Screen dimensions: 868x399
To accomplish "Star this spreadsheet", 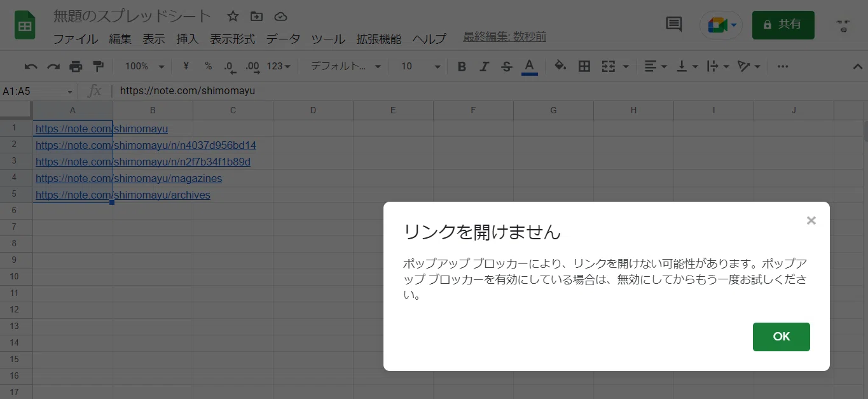I will pyautogui.click(x=233, y=17).
